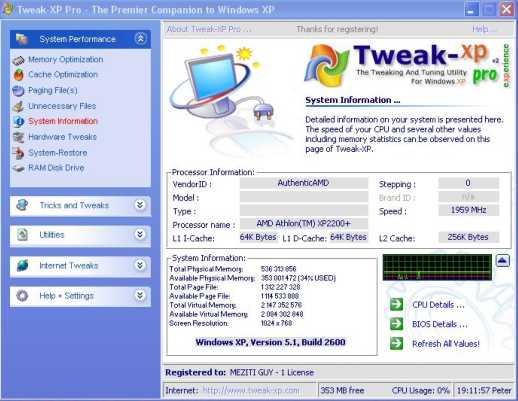Expand the Utilities section
518x401 pixels.
point(140,234)
